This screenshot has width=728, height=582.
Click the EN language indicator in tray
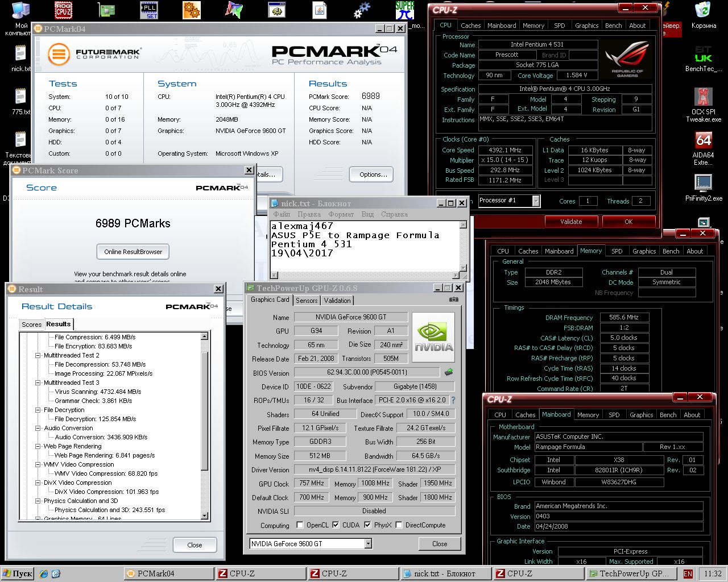[x=688, y=574]
